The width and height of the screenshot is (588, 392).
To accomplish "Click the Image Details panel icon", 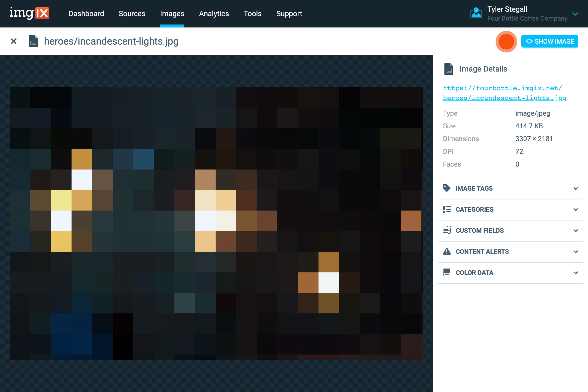I will click(449, 70).
